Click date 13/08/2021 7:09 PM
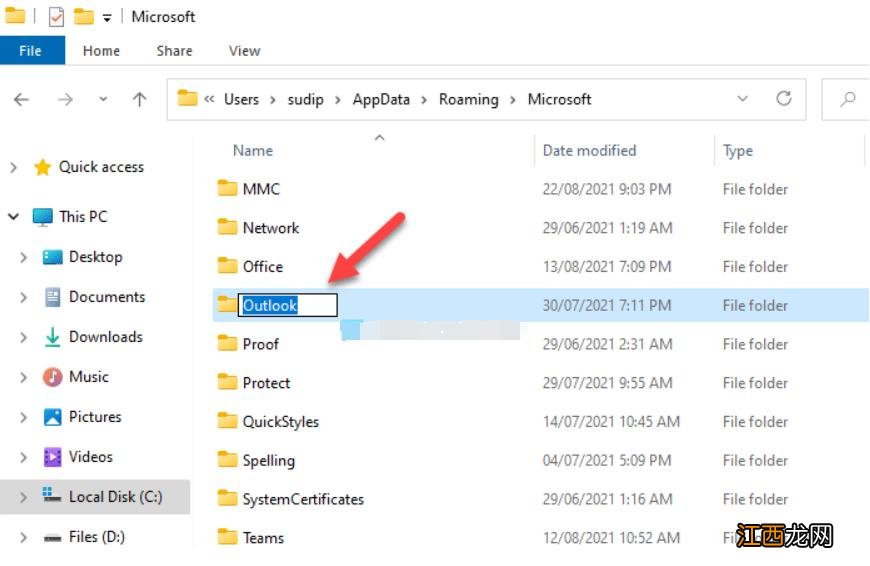 (x=607, y=267)
